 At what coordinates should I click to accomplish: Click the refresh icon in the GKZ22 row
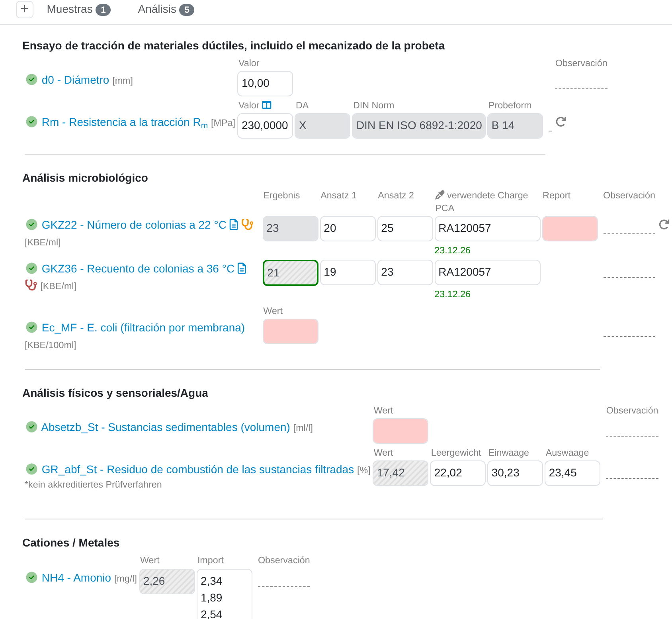click(664, 225)
